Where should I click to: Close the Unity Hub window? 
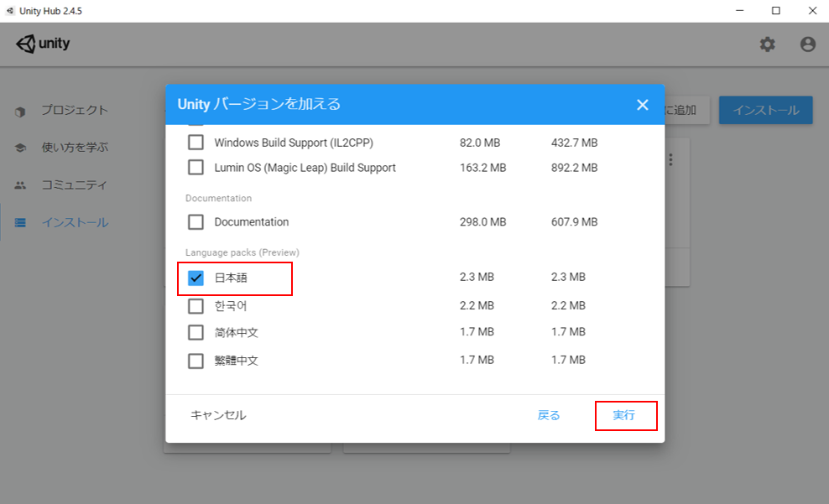812,11
